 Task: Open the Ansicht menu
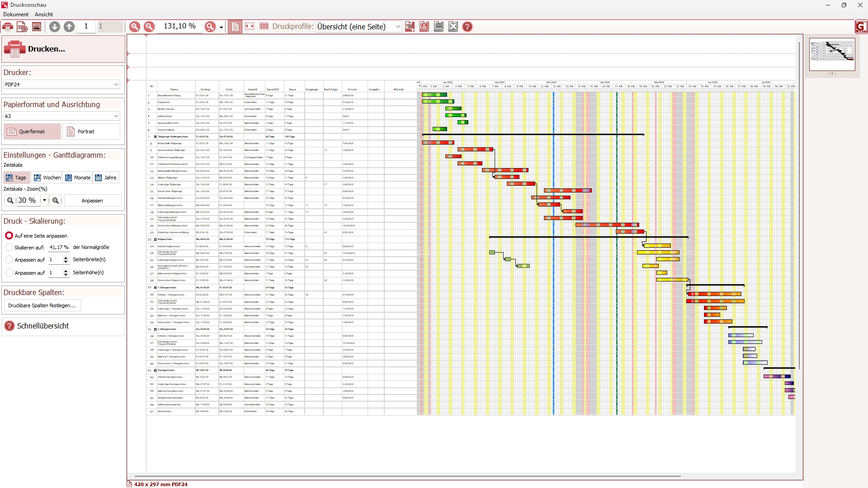[44, 14]
